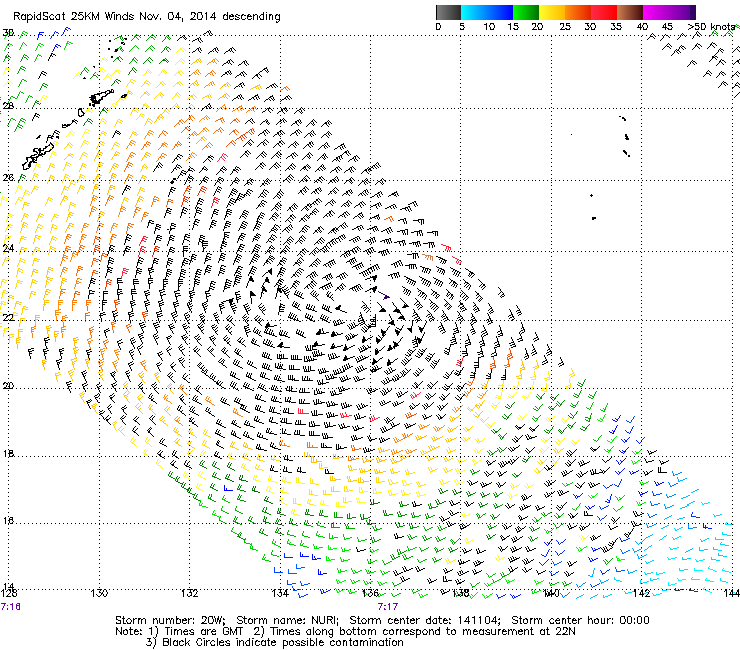Click the 'Storm number: 20W' text
740x650 pixels.
point(170,620)
